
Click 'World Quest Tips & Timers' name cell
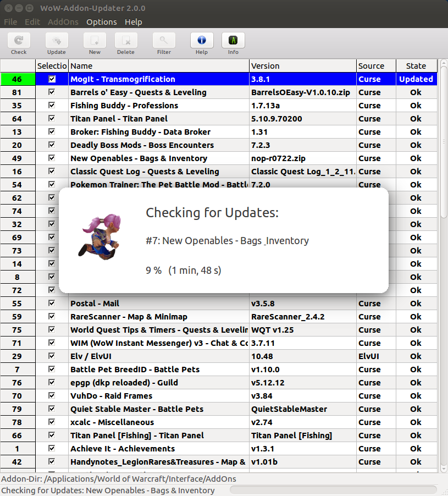pyautogui.click(x=159, y=330)
